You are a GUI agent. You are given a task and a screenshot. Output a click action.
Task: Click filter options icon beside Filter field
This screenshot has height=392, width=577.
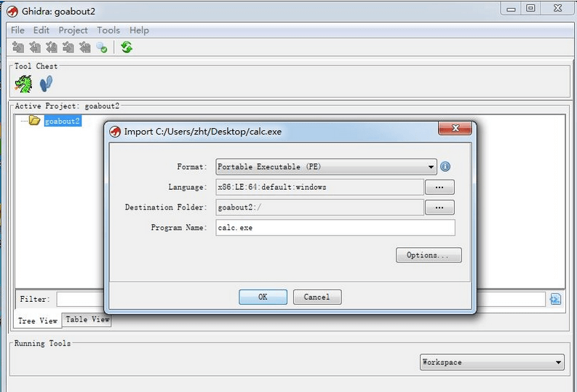(555, 299)
